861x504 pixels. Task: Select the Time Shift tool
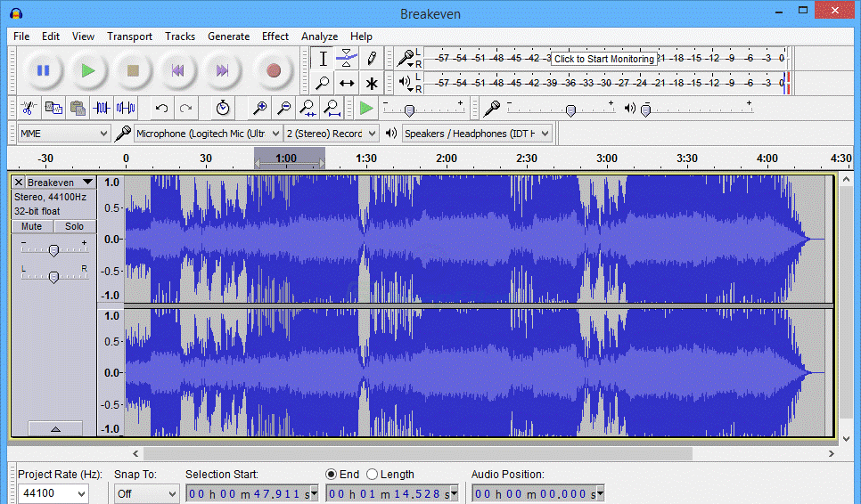tap(347, 84)
